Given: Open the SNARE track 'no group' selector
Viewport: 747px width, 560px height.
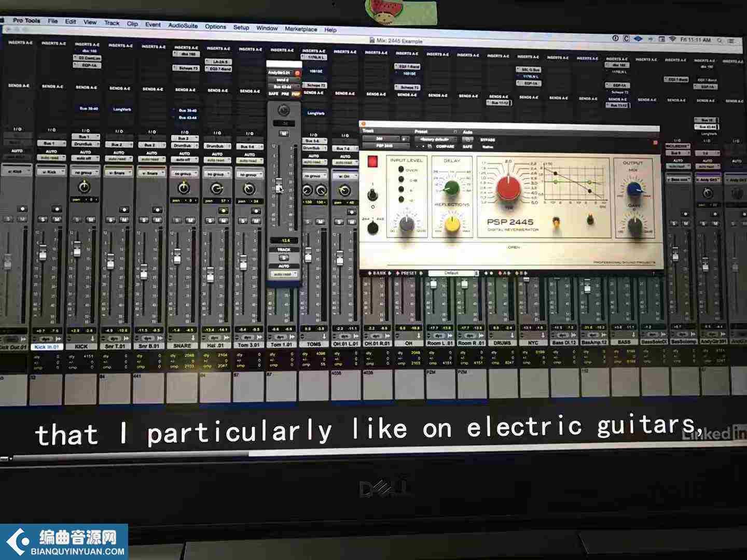Looking at the screenshot, I should tap(184, 174).
